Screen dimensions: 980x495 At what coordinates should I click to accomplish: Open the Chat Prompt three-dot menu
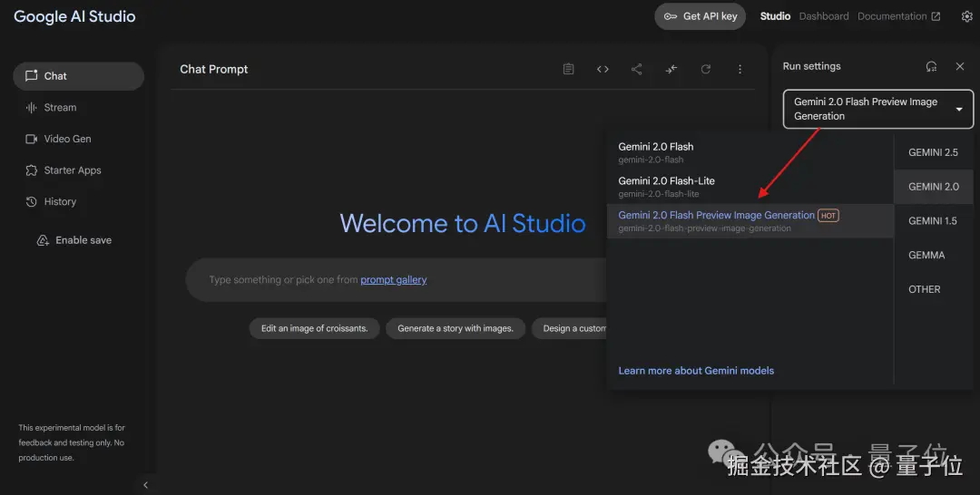click(740, 69)
